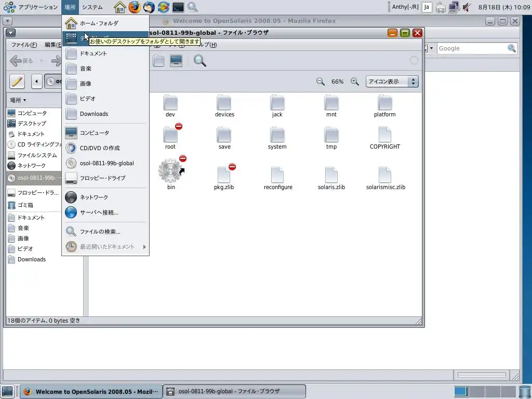Image resolution: width=532 pixels, height=399 pixels.
Task: Choose CD/DVD の作成 menu entry
Action: (x=105, y=148)
